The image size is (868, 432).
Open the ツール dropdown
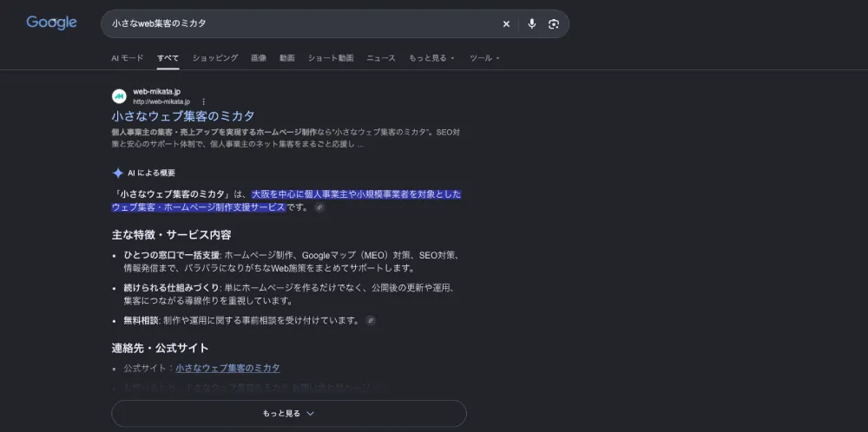(x=484, y=58)
